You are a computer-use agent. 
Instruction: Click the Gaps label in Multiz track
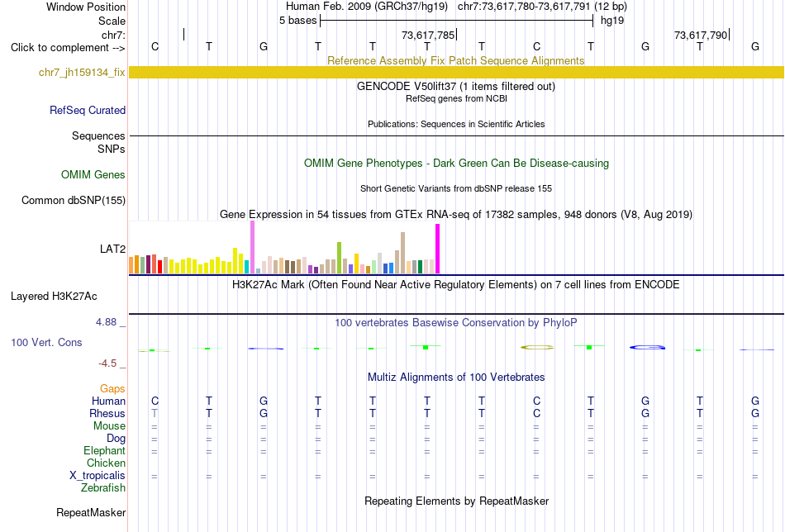[112, 389]
